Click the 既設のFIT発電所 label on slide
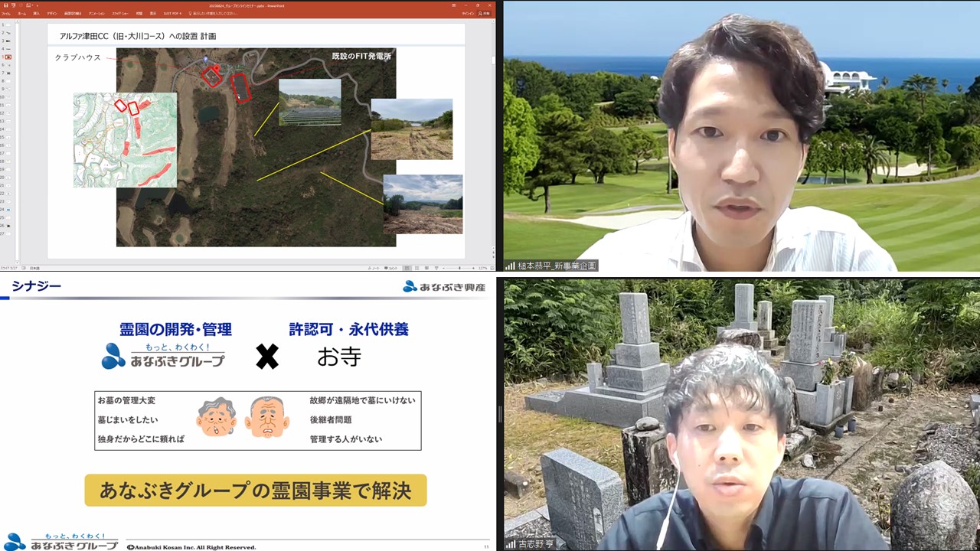Image resolution: width=980 pixels, height=551 pixels. (361, 56)
